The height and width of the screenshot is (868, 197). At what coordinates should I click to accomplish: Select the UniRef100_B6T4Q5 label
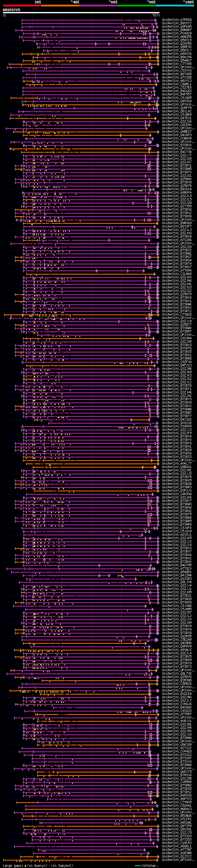click(177, 74)
